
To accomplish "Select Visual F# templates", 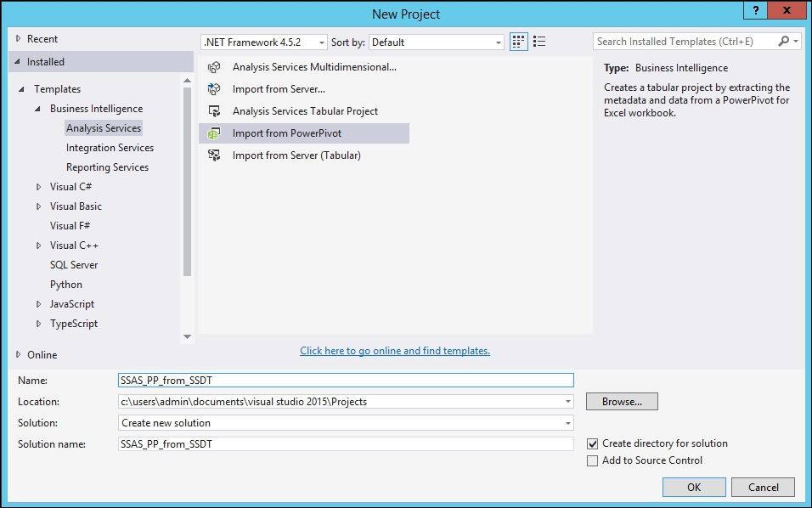I will click(x=70, y=226).
